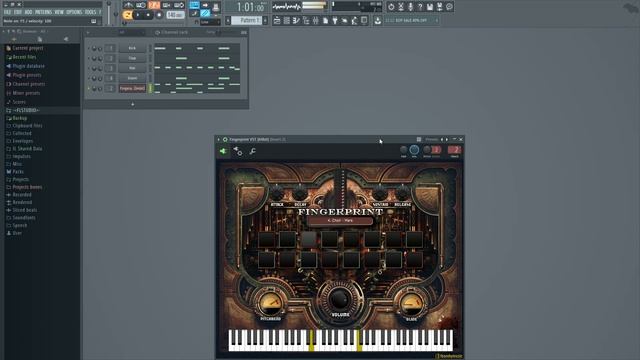Click the Hat channel button

pos(132,68)
